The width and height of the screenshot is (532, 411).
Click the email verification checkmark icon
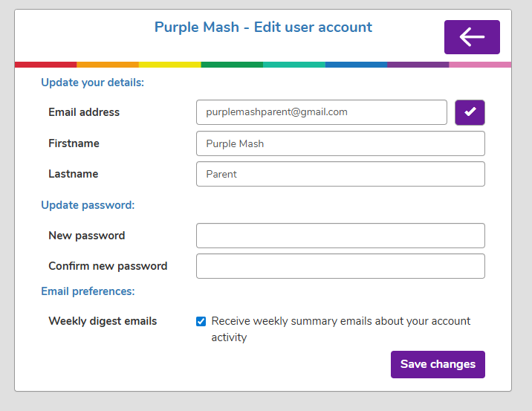(x=470, y=112)
